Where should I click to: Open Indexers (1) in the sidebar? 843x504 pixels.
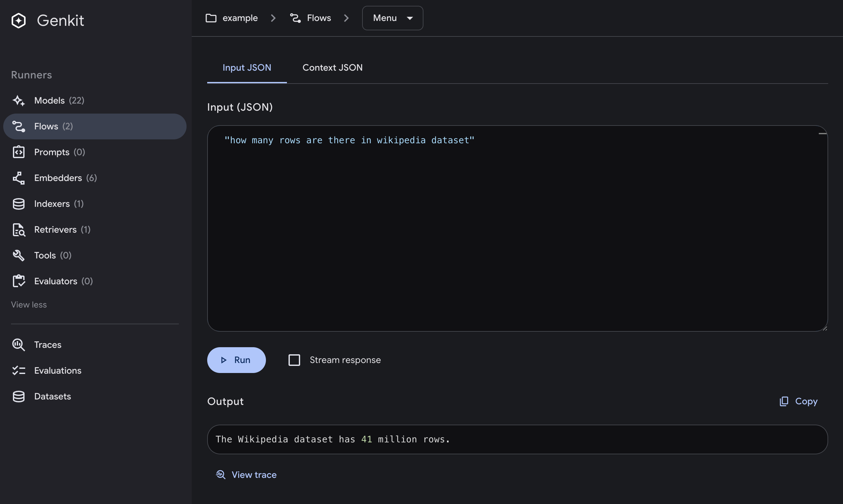[95, 204]
